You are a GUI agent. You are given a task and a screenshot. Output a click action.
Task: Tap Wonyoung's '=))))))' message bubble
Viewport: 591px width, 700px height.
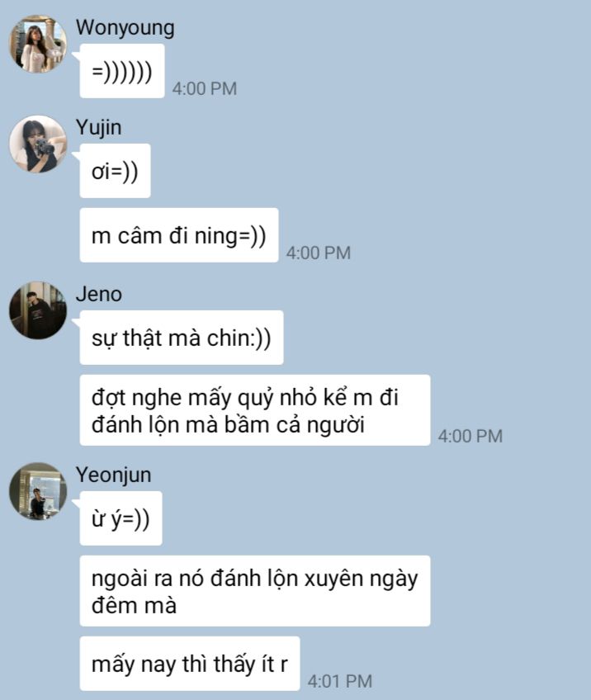click(122, 71)
